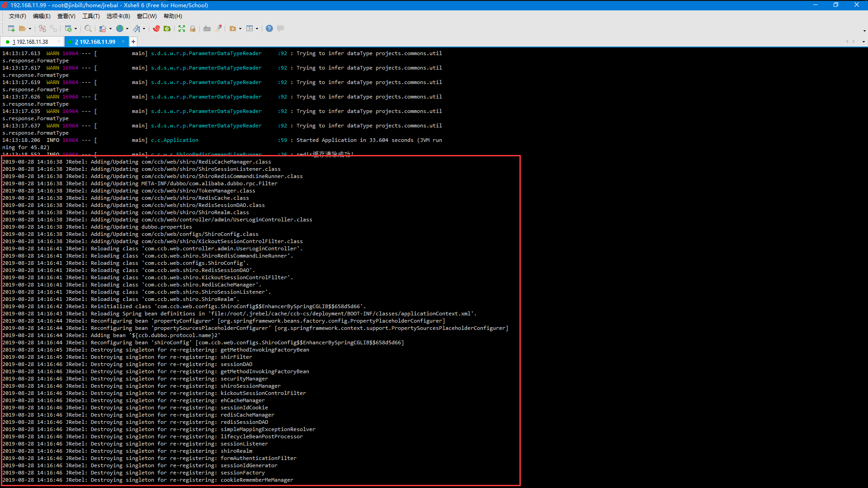The height and width of the screenshot is (488, 868).
Task: Open the 文件(F) menu
Action: click(x=18, y=16)
